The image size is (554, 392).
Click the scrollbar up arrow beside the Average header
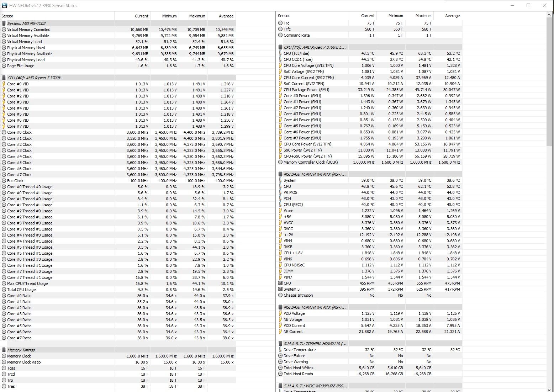coord(550,14)
